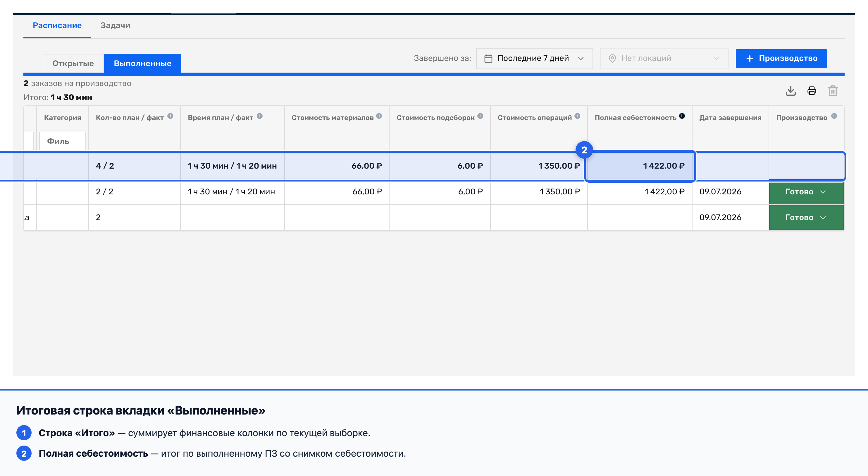Click the 09.07.2026 date in the last row
The width and height of the screenshot is (868, 476).
720,218
